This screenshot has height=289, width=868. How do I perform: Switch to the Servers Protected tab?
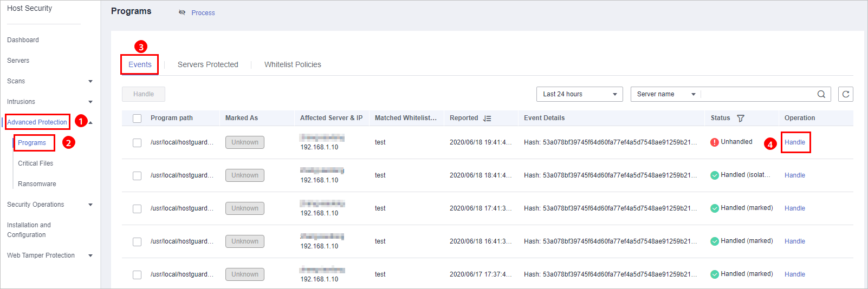208,64
